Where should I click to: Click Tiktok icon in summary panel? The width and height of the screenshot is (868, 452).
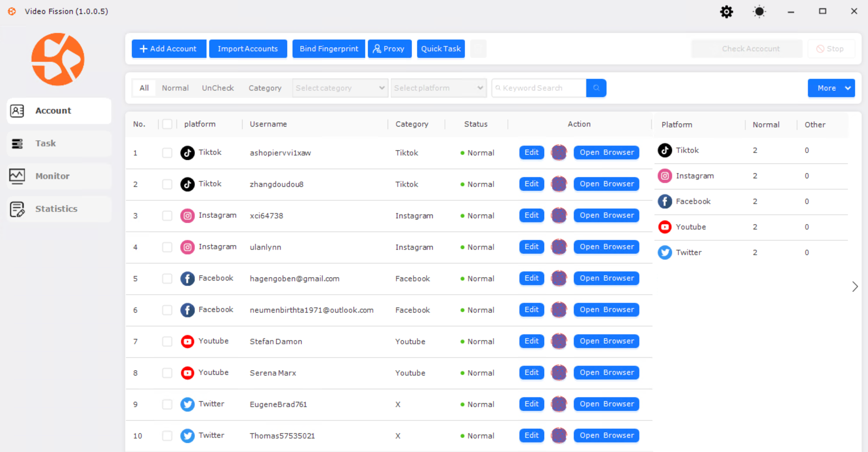click(x=665, y=150)
